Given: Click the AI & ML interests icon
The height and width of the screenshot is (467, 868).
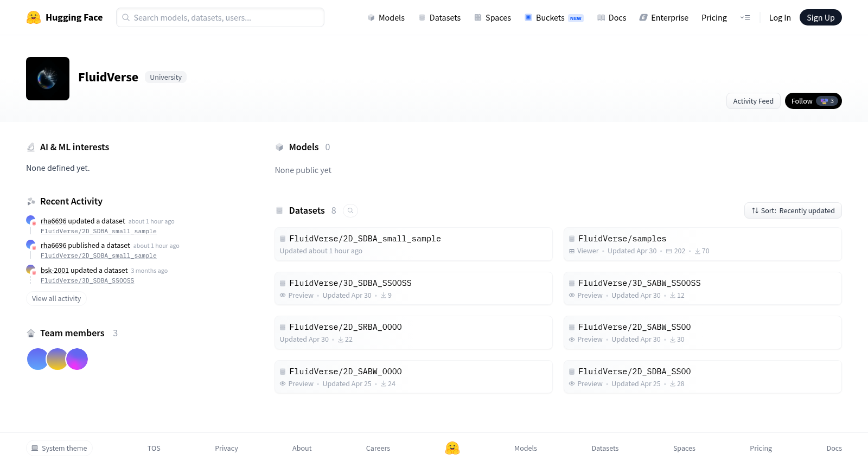Looking at the screenshot, I should point(31,147).
